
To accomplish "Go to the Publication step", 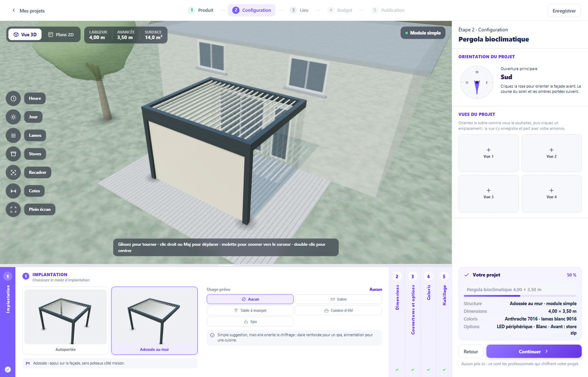I will (x=388, y=10).
